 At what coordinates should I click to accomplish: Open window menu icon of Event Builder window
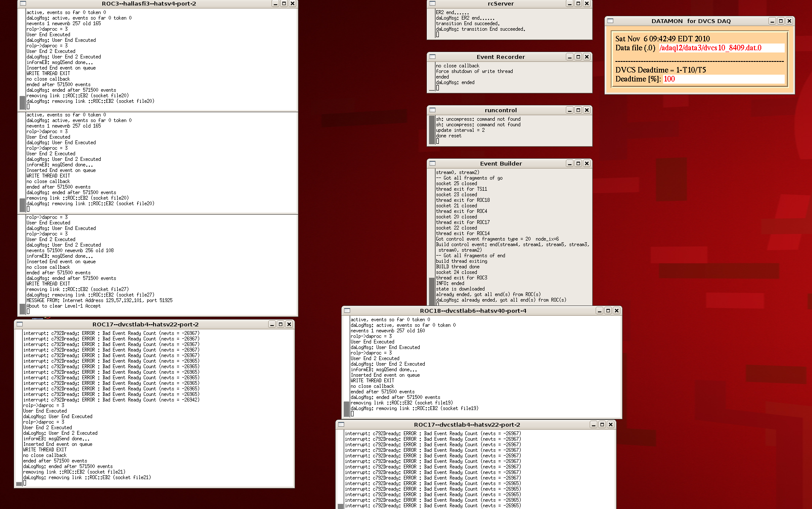point(432,163)
